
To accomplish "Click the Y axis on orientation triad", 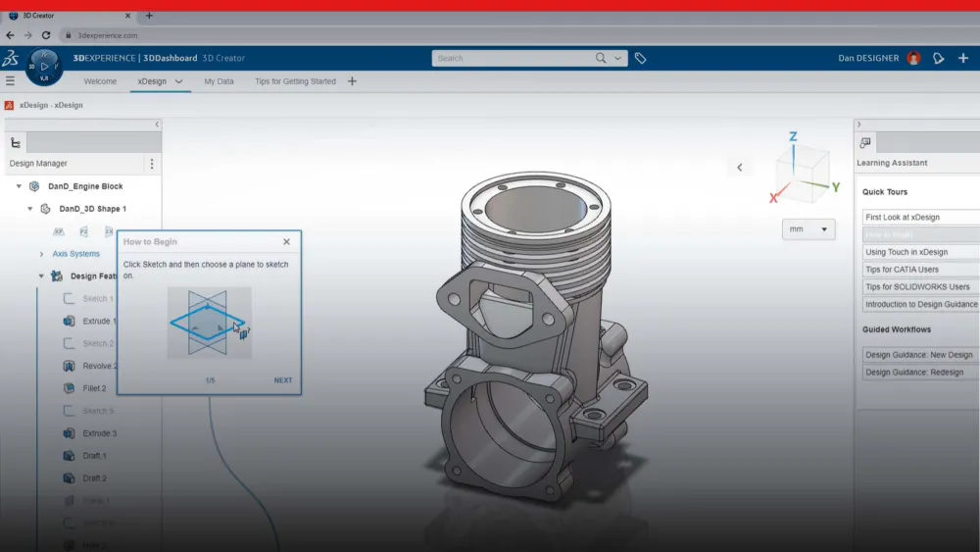I will coord(836,187).
